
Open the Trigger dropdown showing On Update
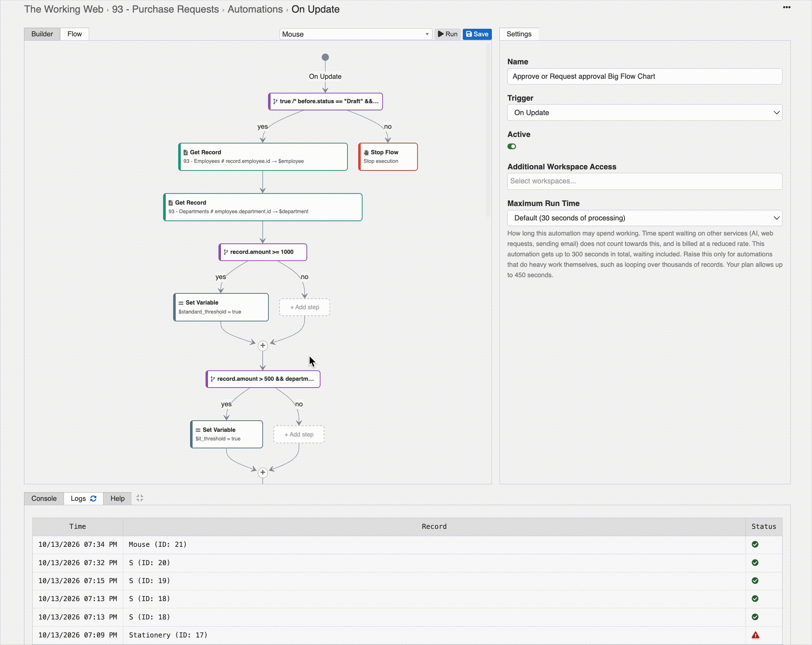pos(645,112)
